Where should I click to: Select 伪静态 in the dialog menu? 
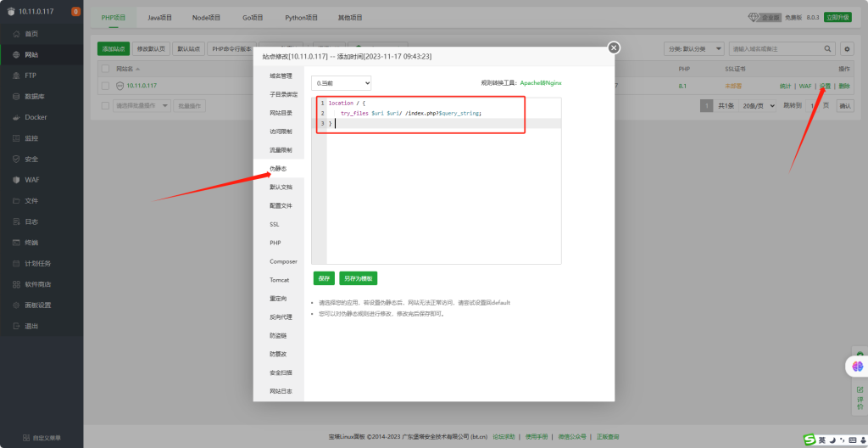[x=278, y=169]
